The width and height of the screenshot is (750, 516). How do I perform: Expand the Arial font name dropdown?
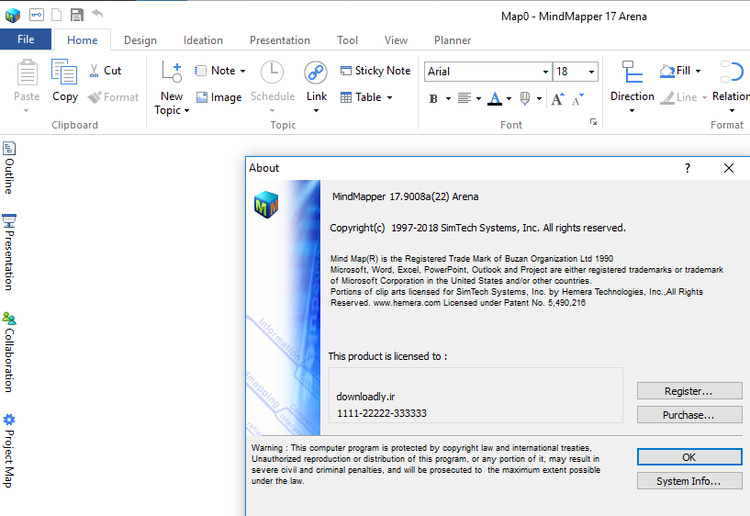click(545, 72)
